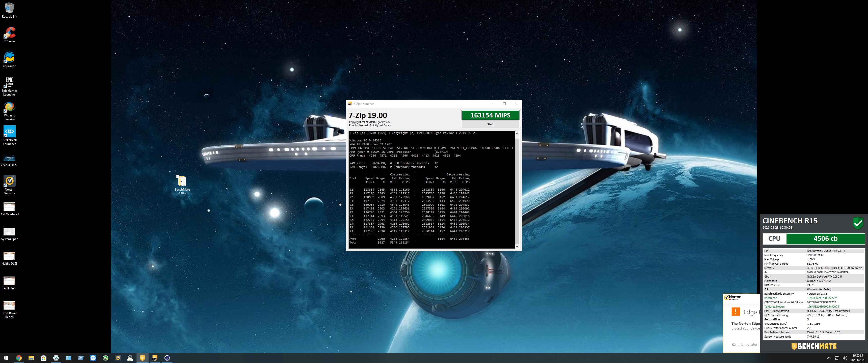Click the padlock cloud taskbar icon
The image size is (868, 363).
(130, 358)
